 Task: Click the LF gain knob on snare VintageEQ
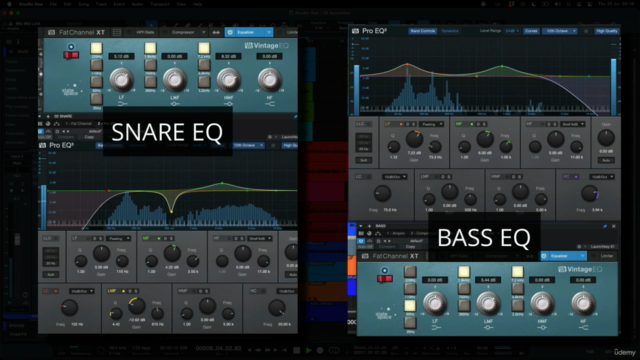(122, 80)
